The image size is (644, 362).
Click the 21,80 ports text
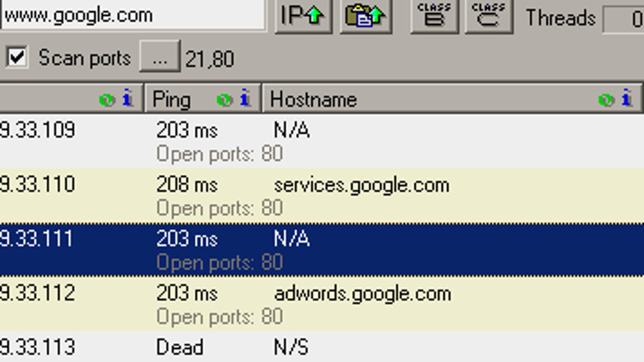210,60
